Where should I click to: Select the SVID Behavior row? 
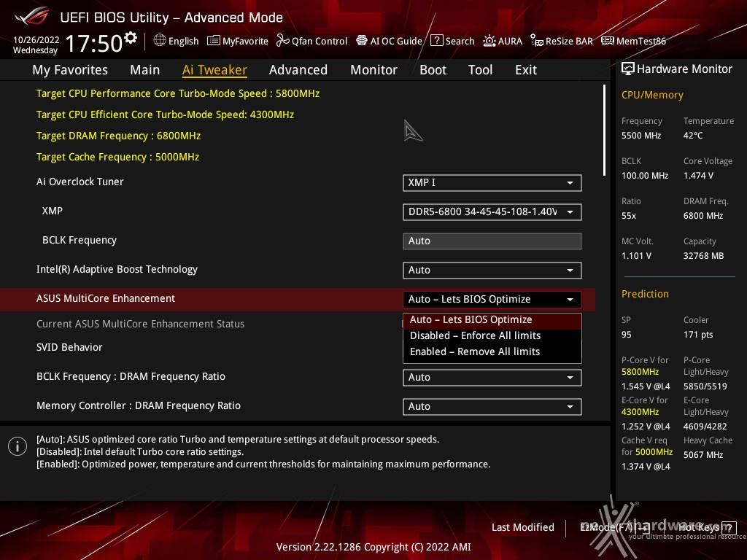tap(69, 348)
